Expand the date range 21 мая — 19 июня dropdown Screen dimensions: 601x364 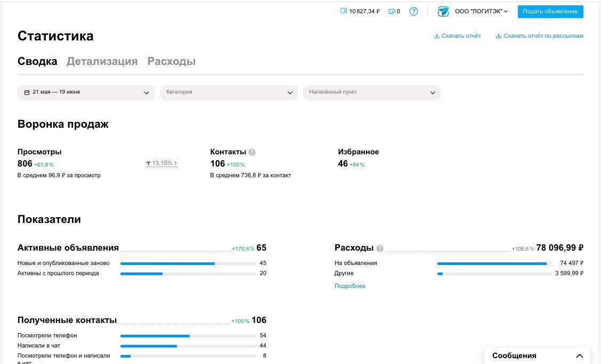(86, 93)
